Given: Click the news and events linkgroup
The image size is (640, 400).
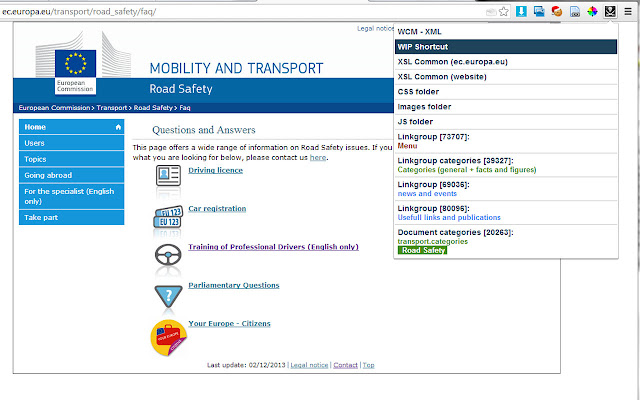Looking at the screenshot, I should (427, 193).
